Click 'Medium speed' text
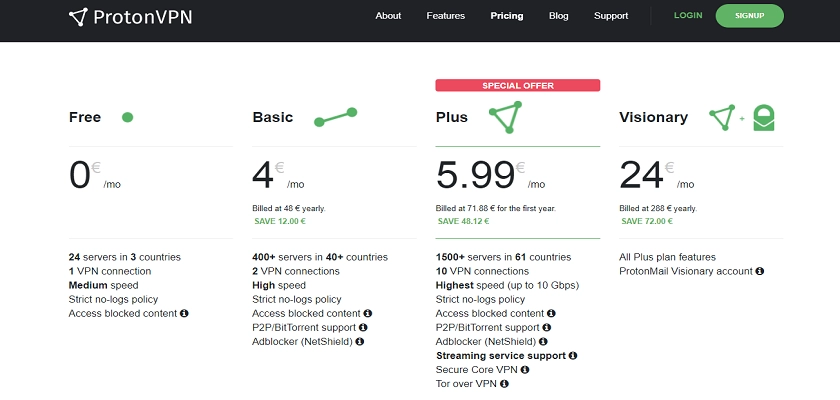 click(103, 285)
